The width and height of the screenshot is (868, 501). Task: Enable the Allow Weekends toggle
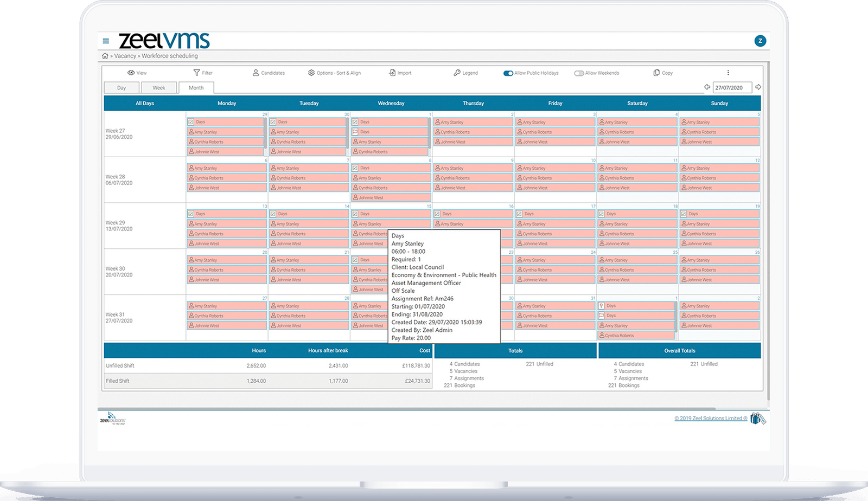coord(578,73)
